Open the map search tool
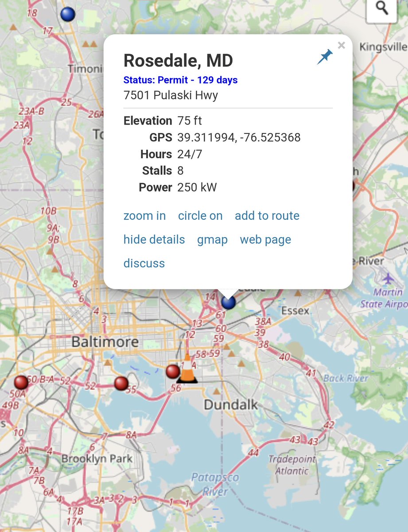408x532 pixels. pos(381,9)
